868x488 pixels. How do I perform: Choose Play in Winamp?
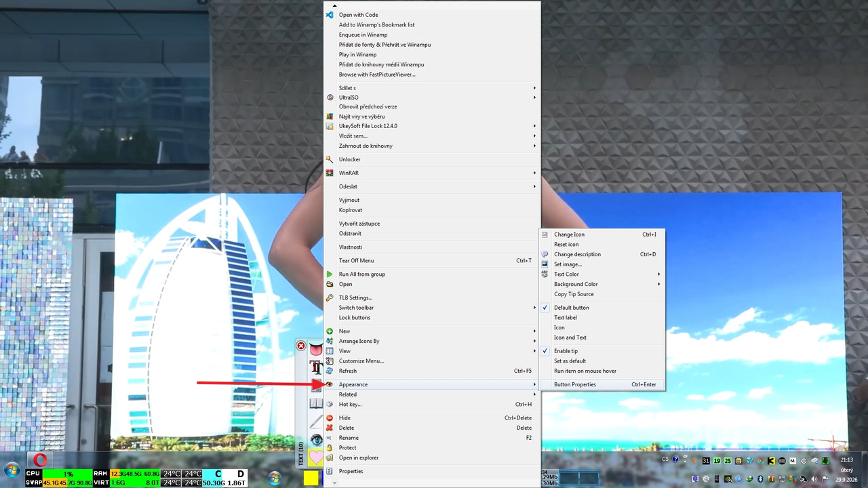432,55
